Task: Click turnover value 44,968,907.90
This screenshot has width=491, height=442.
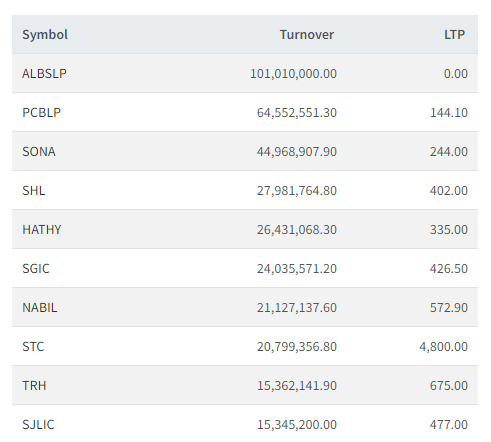Action: coord(297,152)
